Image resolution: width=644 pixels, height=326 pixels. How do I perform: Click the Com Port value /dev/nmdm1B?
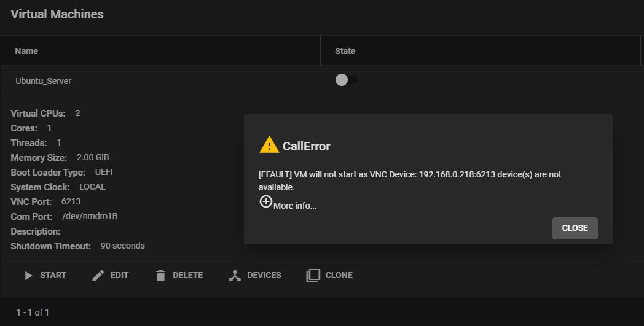click(90, 216)
